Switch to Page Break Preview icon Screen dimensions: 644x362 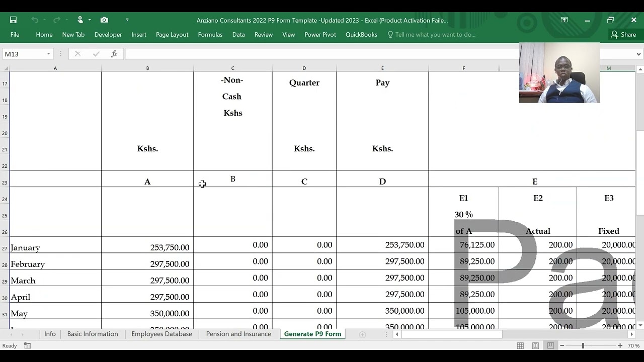tap(550, 345)
